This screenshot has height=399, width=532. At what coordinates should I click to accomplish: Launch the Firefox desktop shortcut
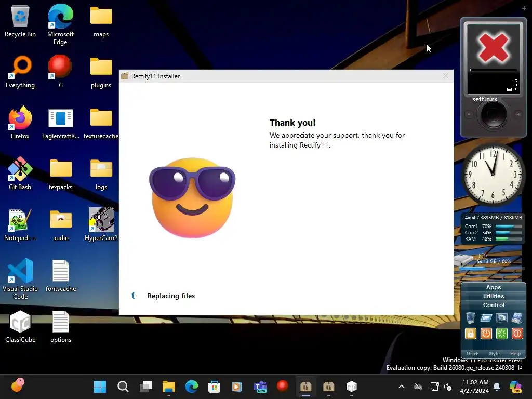(20, 123)
